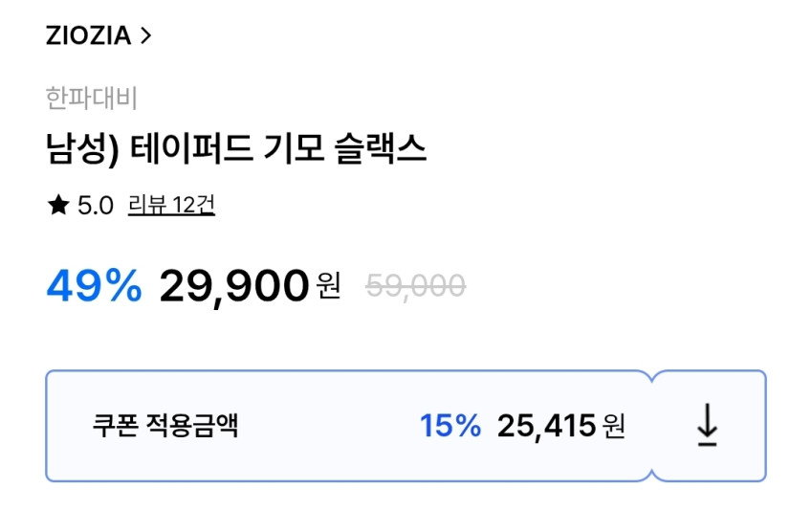The width and height of the screenshot is (812, 511).
Task: Tap the crossed-out 59,000 original price
Action: 416,285
